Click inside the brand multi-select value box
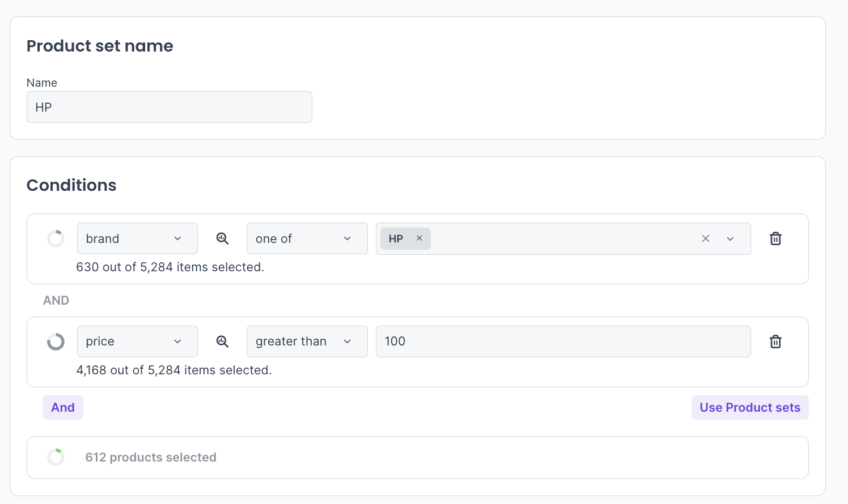Image resolution: width=848 pixels, height=504 pixels. (x=561, y=238)
